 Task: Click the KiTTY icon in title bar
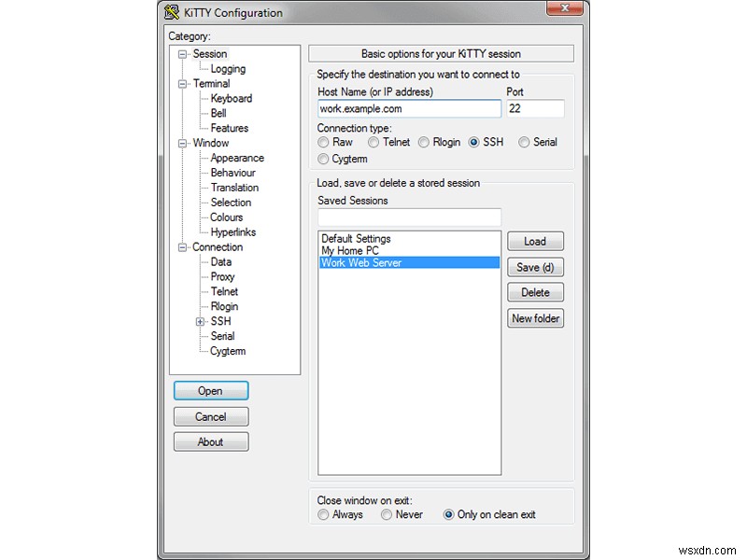172,12
